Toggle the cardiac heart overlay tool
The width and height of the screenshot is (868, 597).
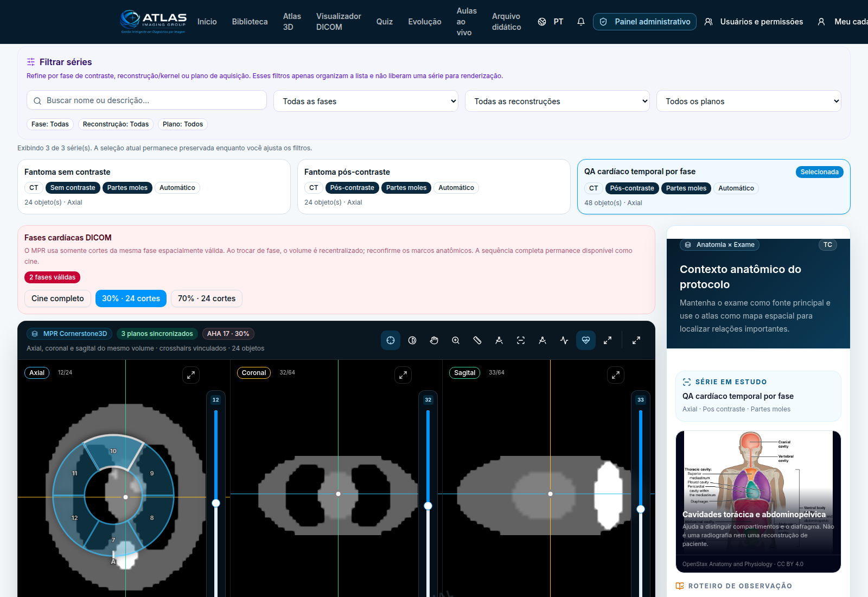586,340
